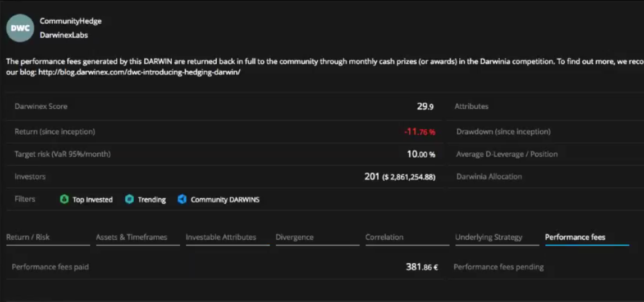
Task: Click the 10.00 % target risk value
Action: tap(421, 154)
